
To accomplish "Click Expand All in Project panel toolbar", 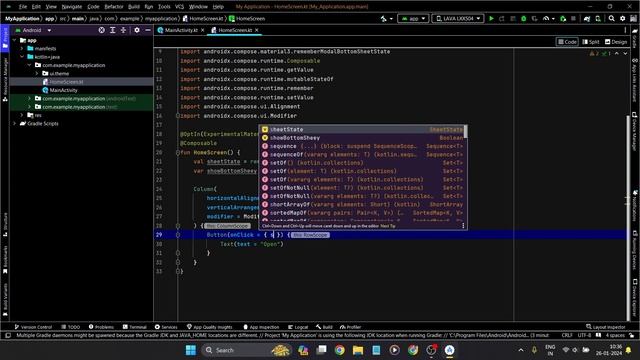I will (x=113, y=30).
